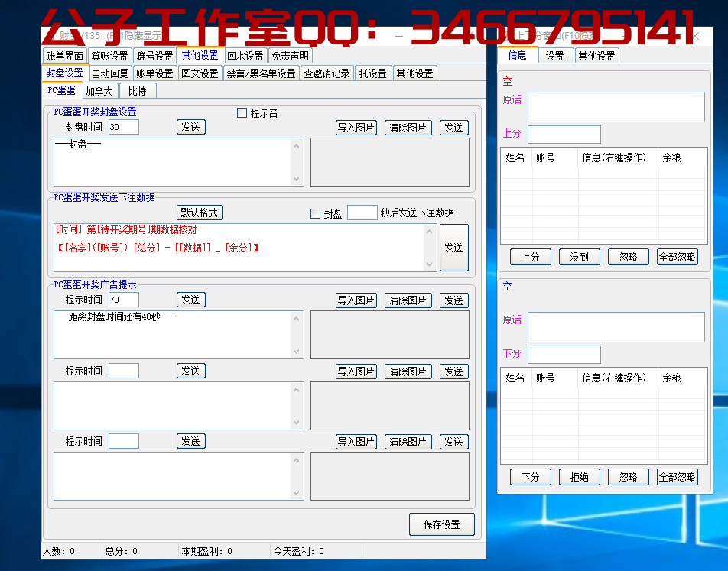Click 发送 next to 封盘时间
Screen dimensions: 728x571
tap(191, 127)
